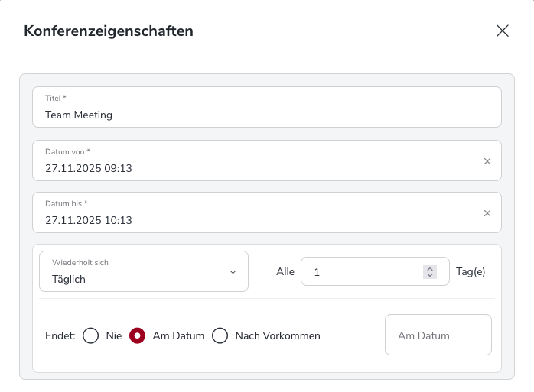Increase the Alle interval with up arrow

coord(430,268)
